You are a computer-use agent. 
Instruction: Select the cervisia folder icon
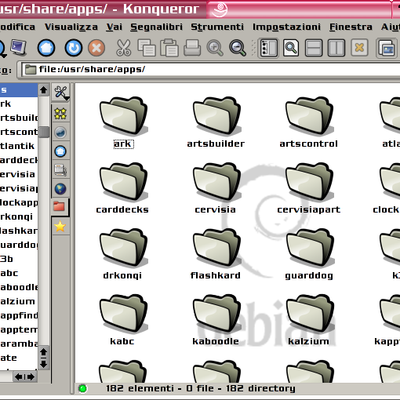click(217, 182)
